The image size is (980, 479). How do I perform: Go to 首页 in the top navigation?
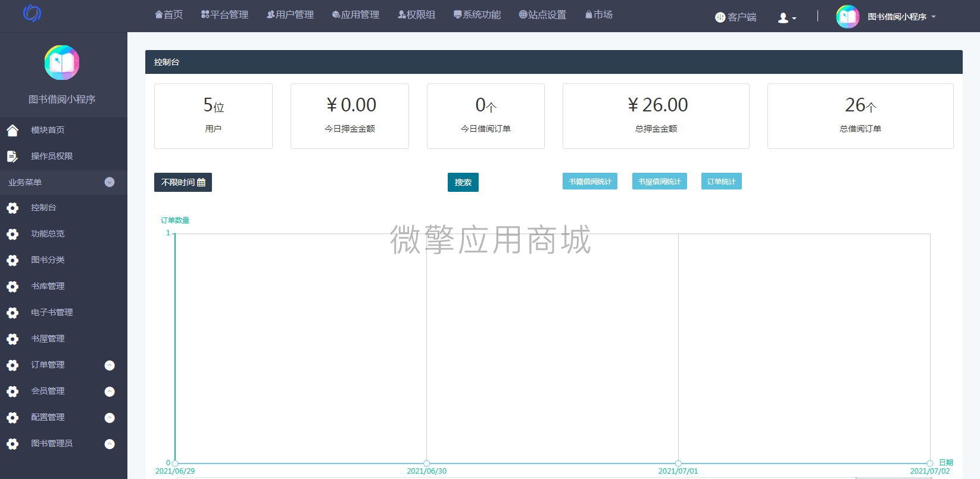[x=173, y=14]
